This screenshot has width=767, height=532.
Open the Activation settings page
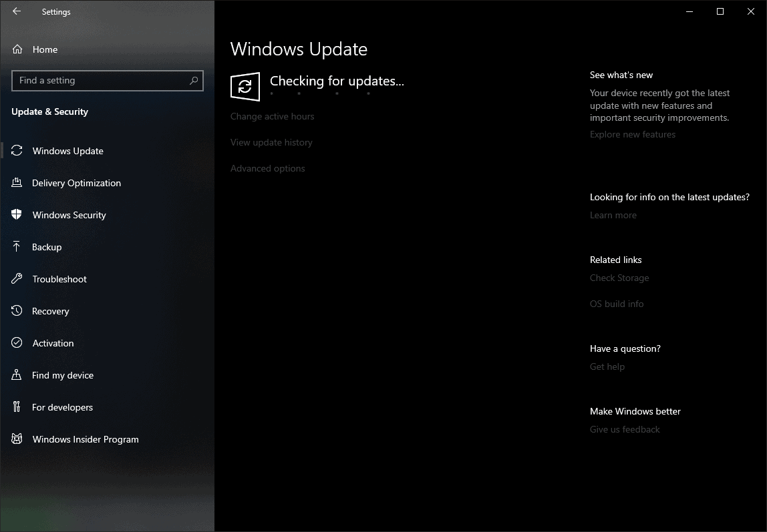(53, 343)
